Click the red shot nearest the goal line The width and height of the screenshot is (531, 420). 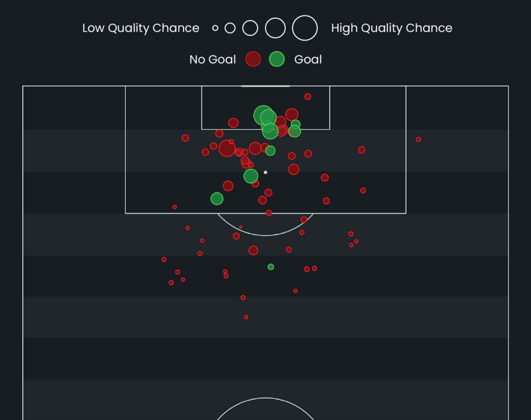pos(308,97)
